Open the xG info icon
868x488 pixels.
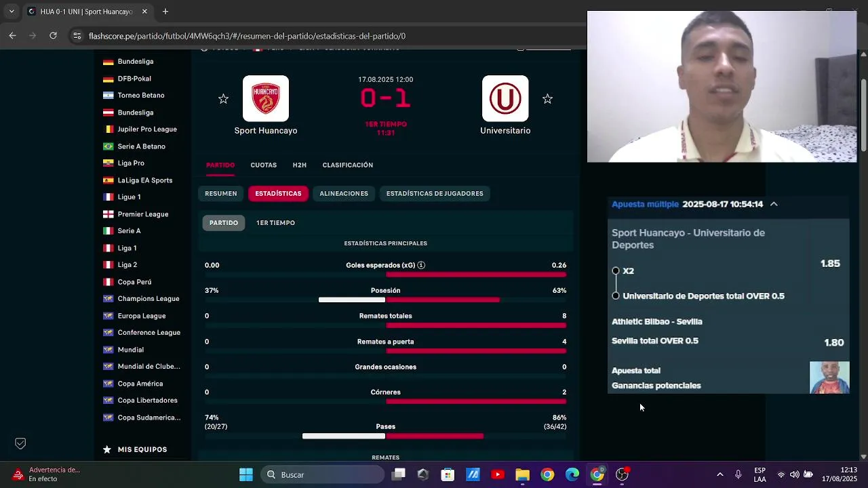(421, 265)
